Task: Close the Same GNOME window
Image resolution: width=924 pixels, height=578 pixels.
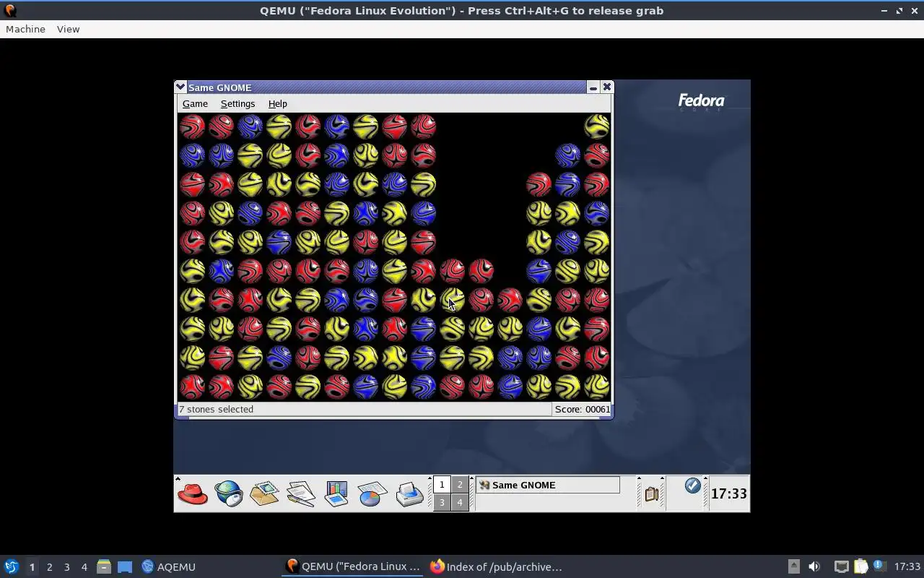Action: pos(607,87)
